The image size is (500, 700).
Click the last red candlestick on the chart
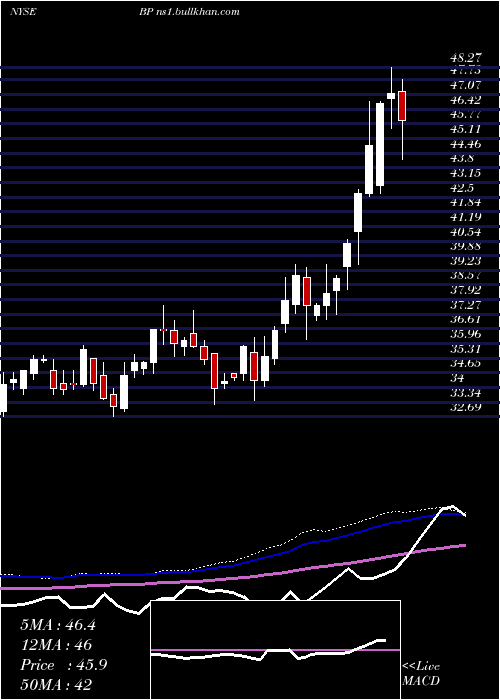(x=402, y=106)
